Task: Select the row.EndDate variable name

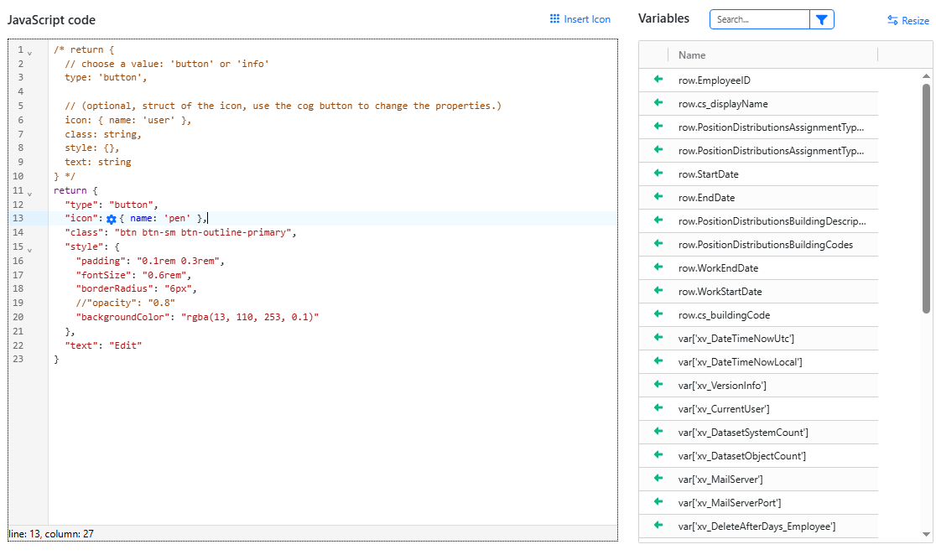Action: [706, 197]
